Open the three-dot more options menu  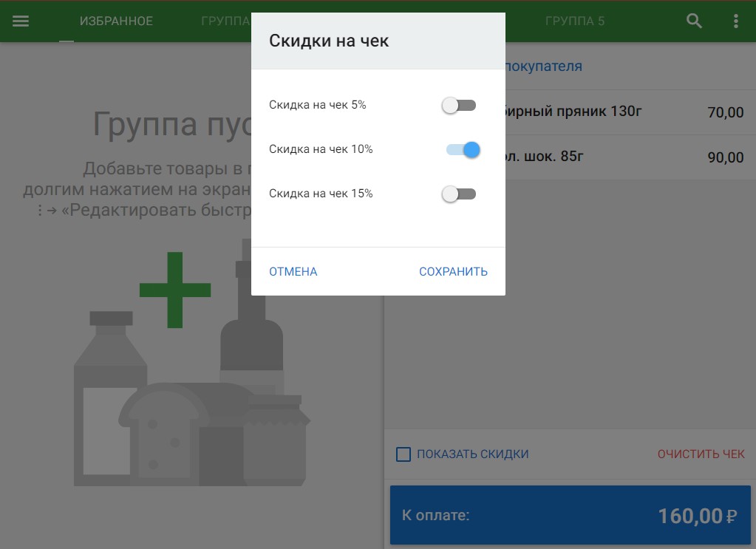(735, 21)
